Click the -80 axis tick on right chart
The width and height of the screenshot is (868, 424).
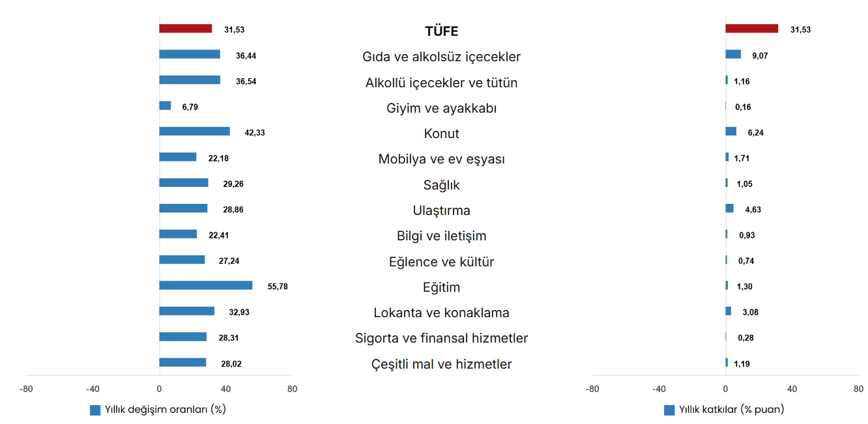(x=592, y=389)
